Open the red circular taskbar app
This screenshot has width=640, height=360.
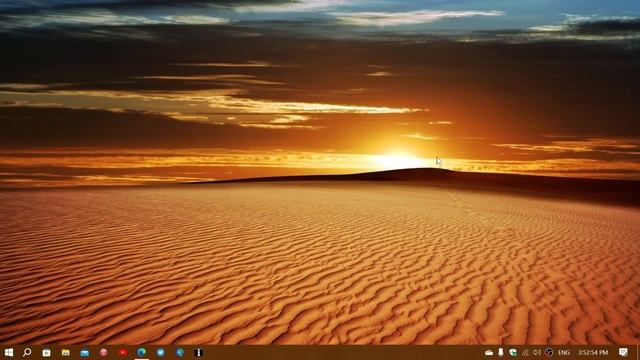(x=122, y=352)
